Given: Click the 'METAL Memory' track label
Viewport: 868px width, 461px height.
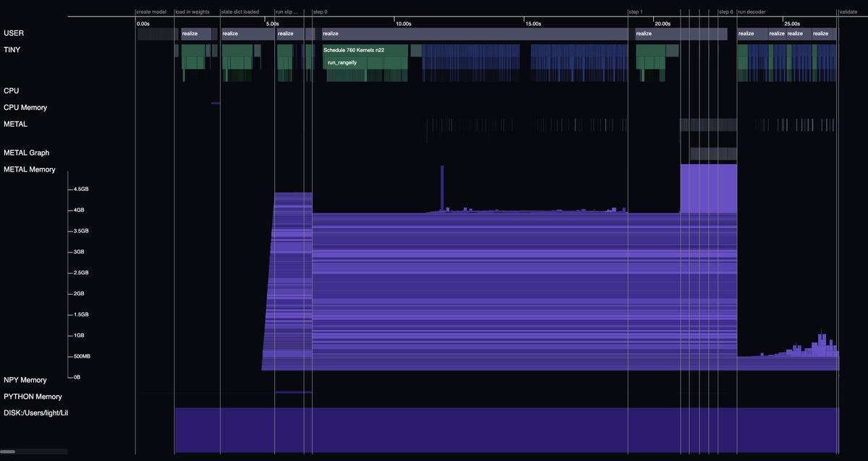Looking at the screenshot, I should pos(30,169).
